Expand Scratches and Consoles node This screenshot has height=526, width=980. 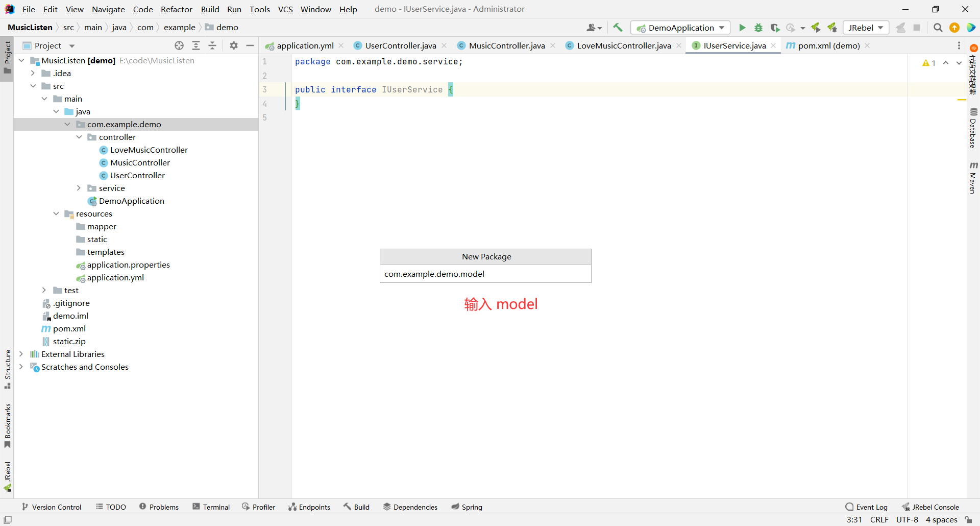click(x=21, y=367)
